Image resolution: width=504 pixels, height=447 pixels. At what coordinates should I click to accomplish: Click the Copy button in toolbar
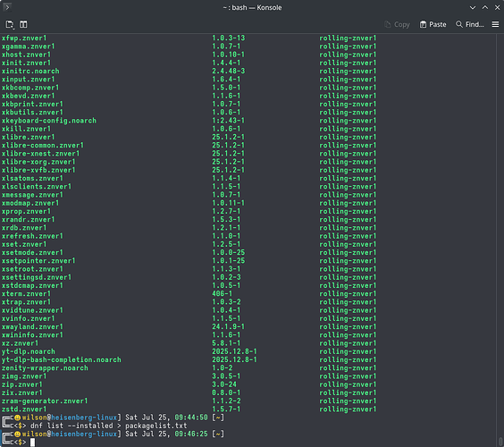click(398, 24)
